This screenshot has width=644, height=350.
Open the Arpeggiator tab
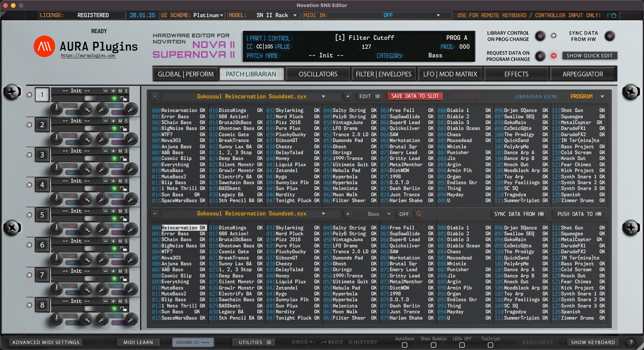click(x=582, y=74)
